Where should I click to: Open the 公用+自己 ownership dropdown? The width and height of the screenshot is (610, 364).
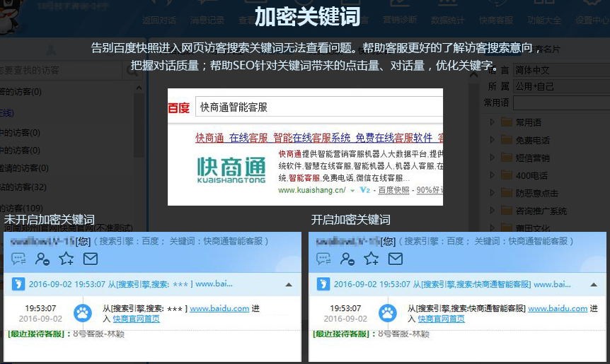pyautogui.click(x=559, y=86)
